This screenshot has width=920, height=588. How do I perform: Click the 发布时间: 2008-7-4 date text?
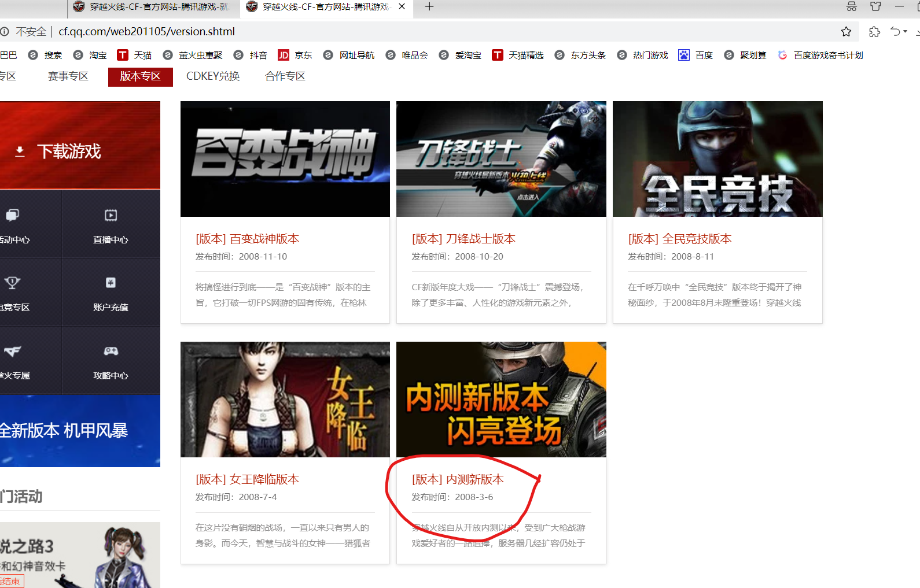click(236, 497)
